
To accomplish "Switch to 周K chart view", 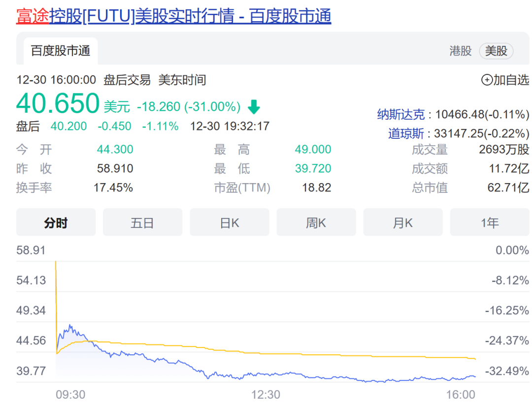I will tap(316, 222).
